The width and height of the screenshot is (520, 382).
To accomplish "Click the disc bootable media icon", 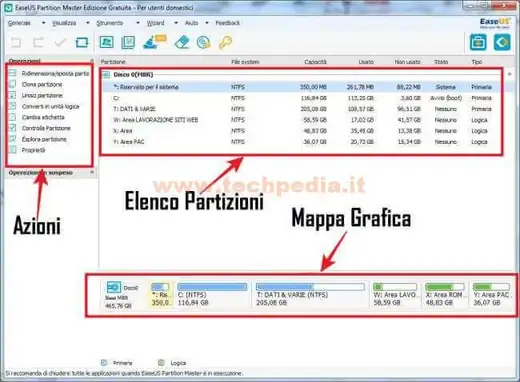I will click(x=203, y=42).
